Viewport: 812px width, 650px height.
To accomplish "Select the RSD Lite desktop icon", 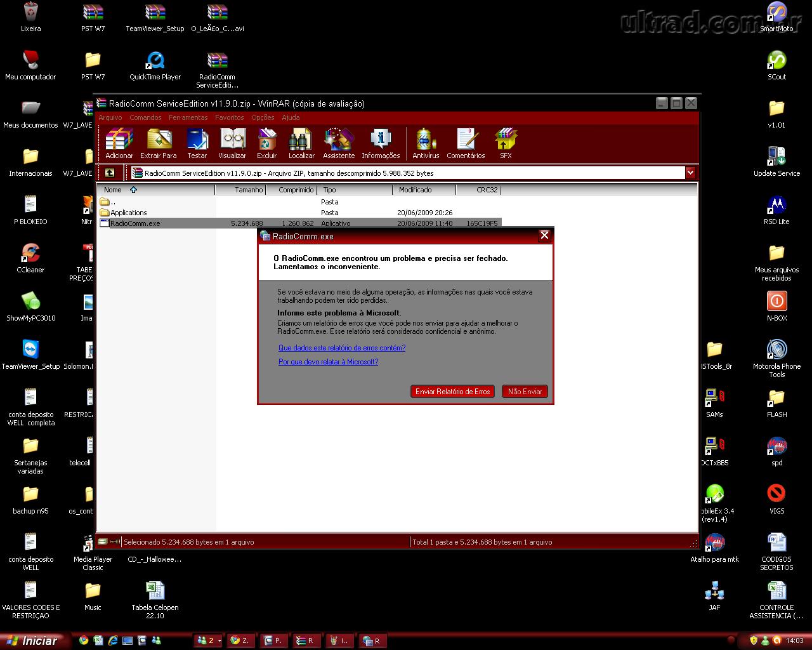I will (776, 210).
